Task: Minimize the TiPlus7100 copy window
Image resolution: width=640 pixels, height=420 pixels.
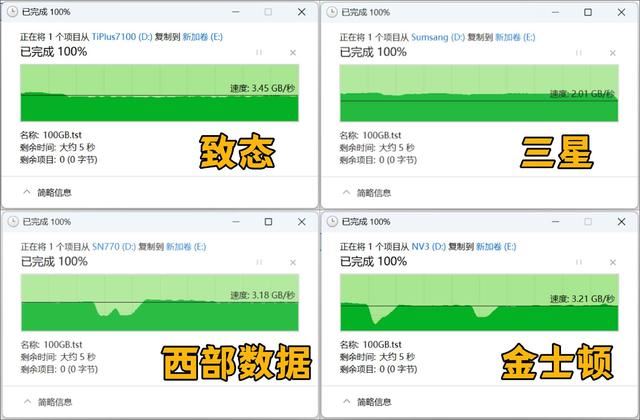Action: coord(236,12)
